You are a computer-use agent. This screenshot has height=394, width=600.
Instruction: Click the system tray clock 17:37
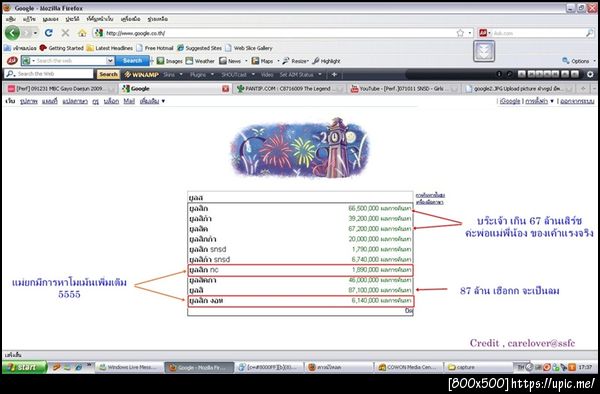tap(585, 367)
